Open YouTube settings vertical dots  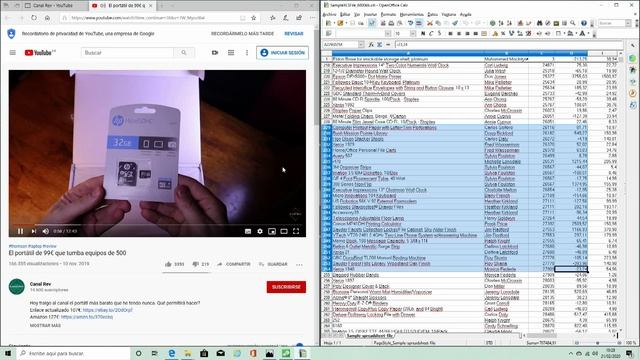pyautogui.click(x=247, y=53)
